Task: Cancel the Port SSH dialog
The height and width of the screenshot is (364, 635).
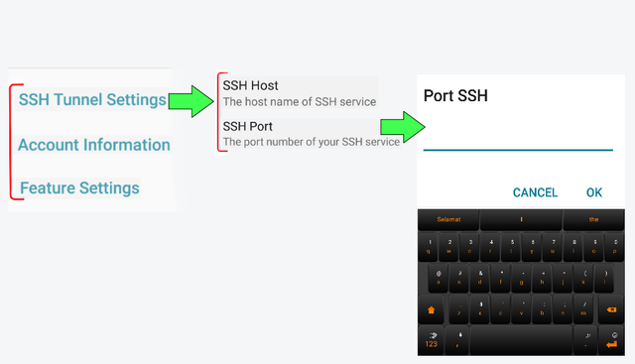Action: click(535, 192)
